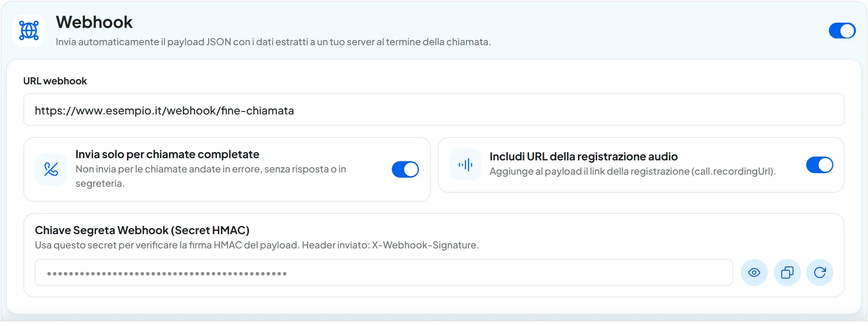Click the crossed phone icon
Image resolution: width=868 pixels, height=326 pixels.
(51, 170)
